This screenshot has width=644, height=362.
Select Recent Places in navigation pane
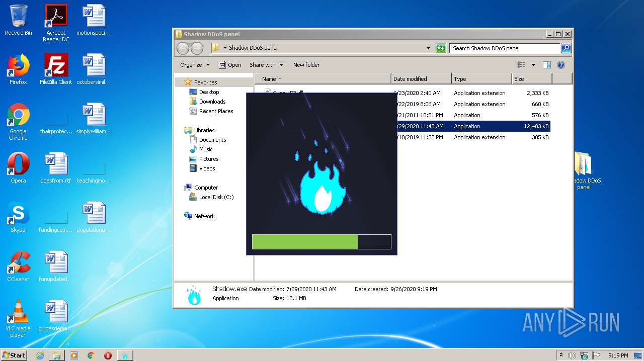click(216, 111)
